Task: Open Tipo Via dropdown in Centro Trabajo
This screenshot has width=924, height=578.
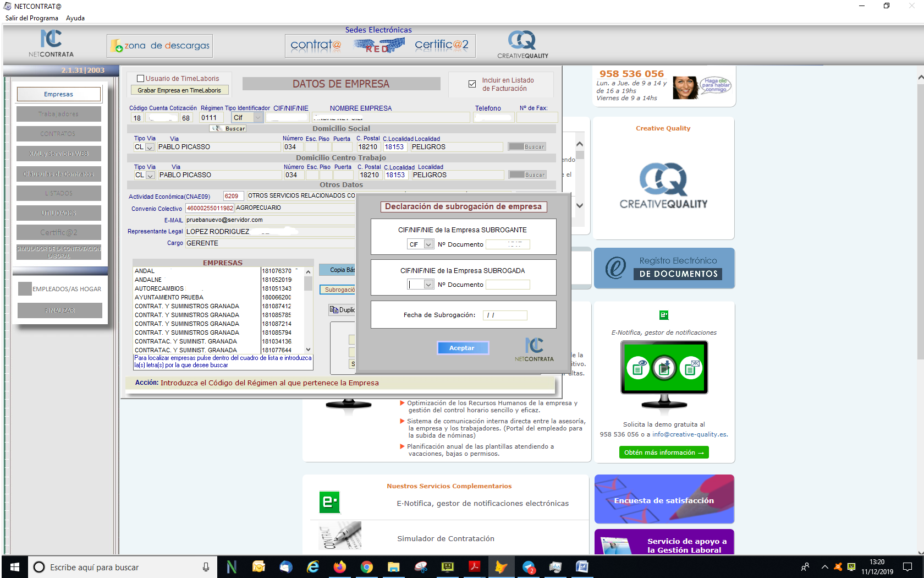Action: point(150,175)
